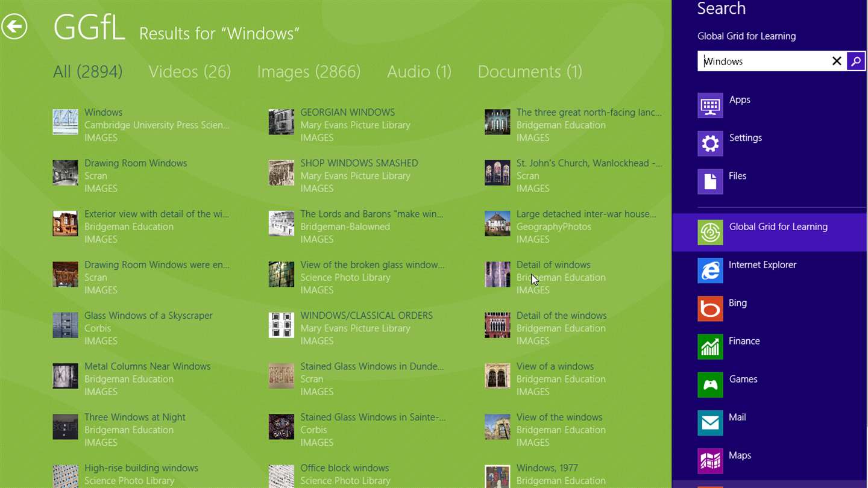Go back using the circled arrow
Viewport: 868px width, 488px height.
14,27
